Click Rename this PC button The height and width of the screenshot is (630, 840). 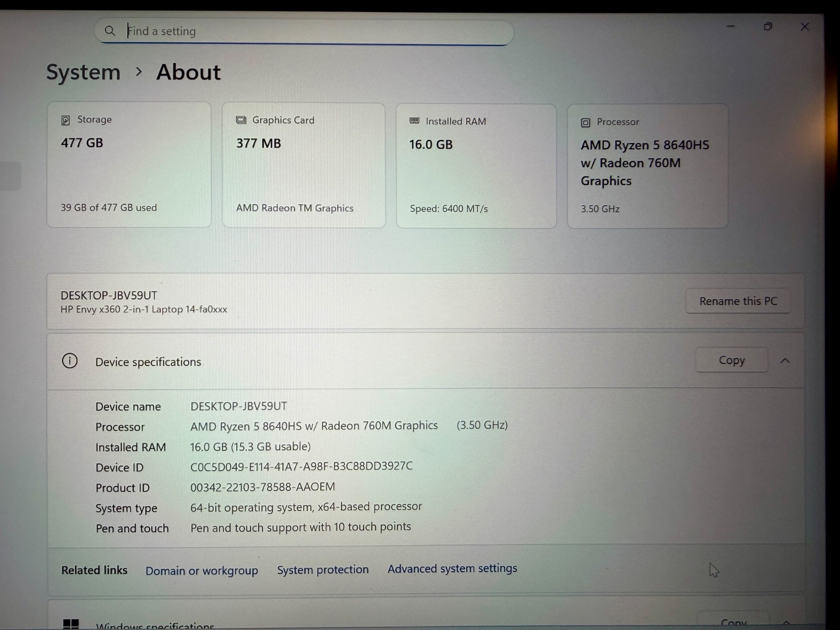tap(738, 301)
